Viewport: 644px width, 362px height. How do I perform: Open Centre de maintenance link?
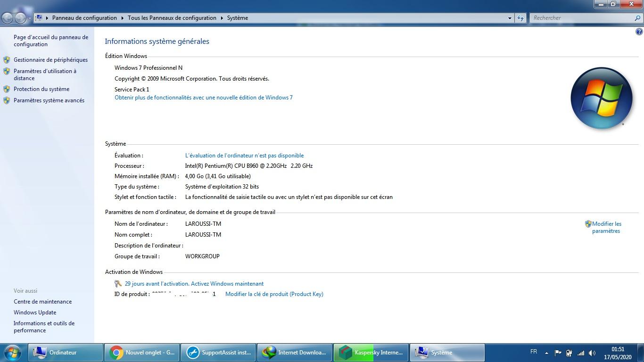pyautogui.click(x=42, y=302)
